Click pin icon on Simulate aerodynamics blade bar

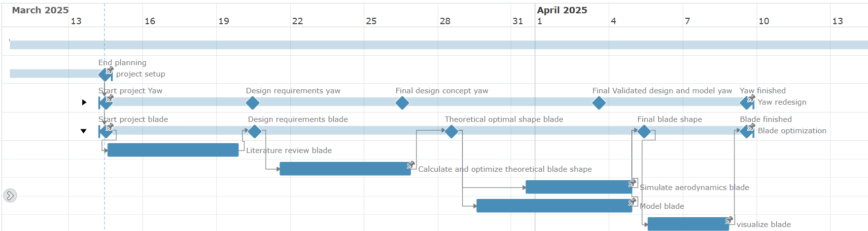pos(632,183)
